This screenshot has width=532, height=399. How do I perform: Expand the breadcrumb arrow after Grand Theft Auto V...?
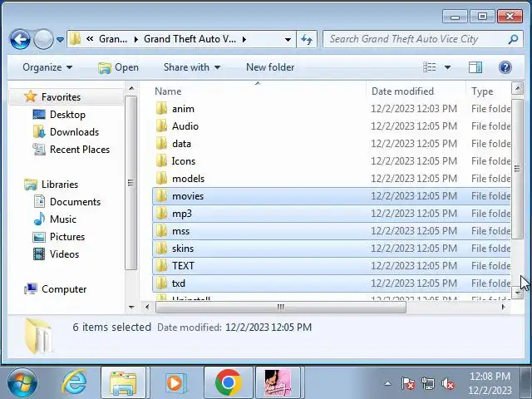tap(244, 40)
